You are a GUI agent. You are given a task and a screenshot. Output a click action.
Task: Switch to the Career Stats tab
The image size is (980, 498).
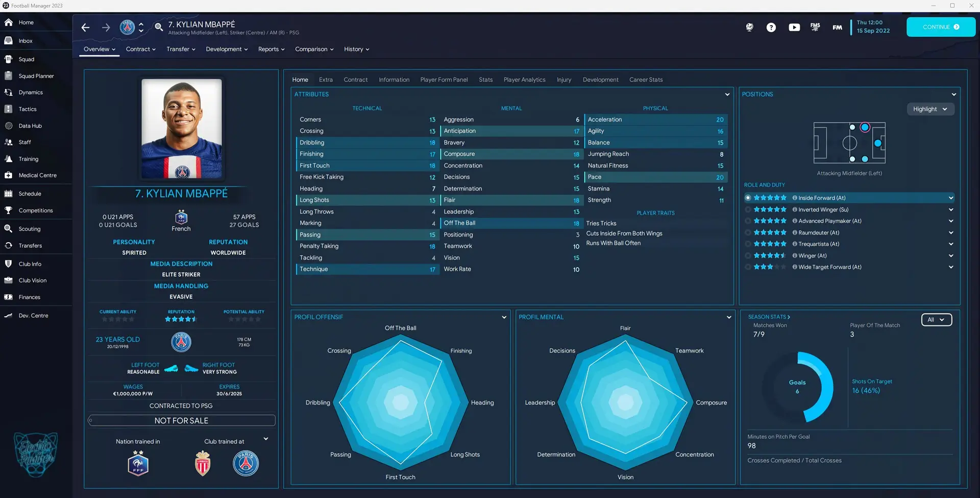pos(646,80)
